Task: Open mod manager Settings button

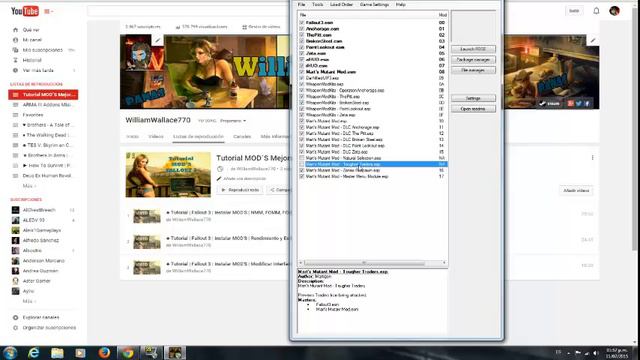Action: pyautogui.click(x=473, y=98)
